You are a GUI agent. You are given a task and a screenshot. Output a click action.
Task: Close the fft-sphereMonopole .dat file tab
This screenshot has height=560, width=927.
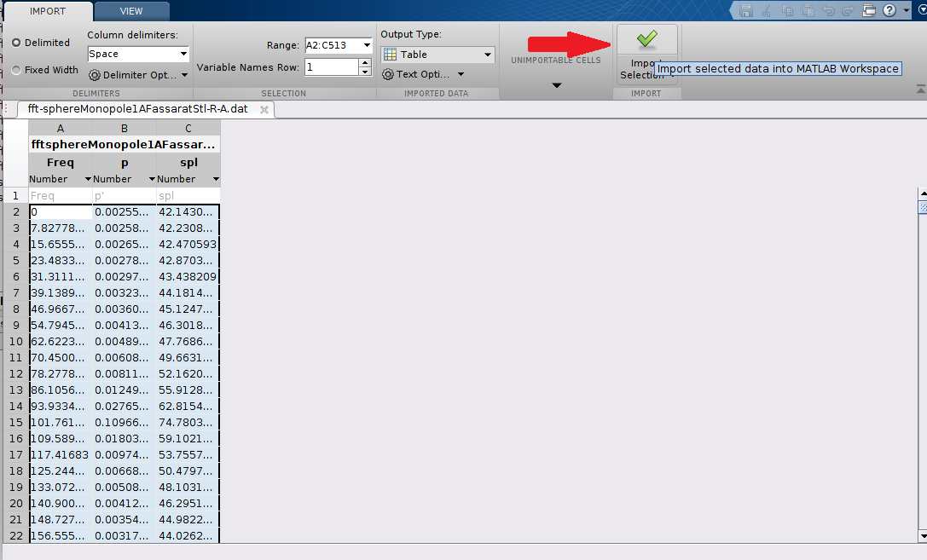click(264, 110)
